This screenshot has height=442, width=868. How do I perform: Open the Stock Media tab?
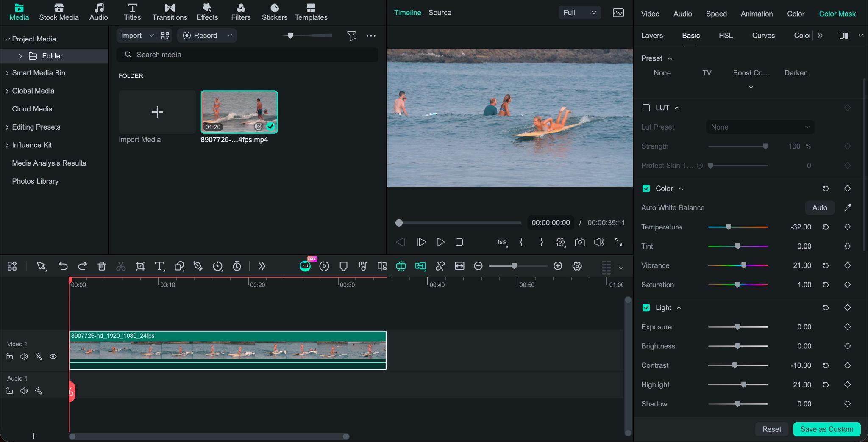coord(59,12)
